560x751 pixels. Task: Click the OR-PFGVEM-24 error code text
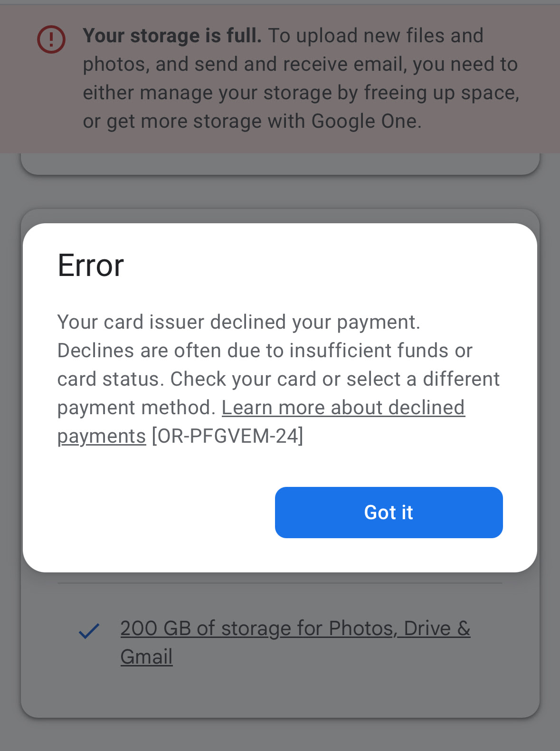tap(227, 436)
